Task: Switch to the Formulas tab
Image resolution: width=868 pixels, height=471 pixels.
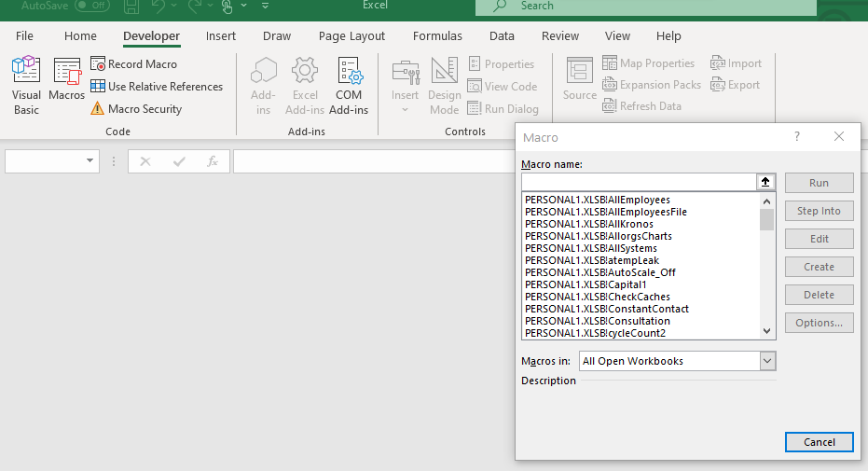Action: pos(437,36)
